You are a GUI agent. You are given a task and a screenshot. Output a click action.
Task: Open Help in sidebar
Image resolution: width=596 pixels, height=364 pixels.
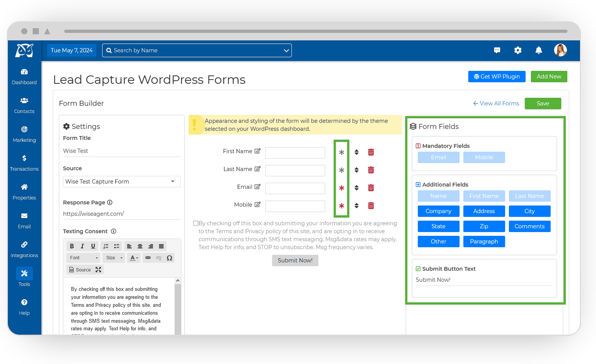pyautogui.click(x=24, y=307)
